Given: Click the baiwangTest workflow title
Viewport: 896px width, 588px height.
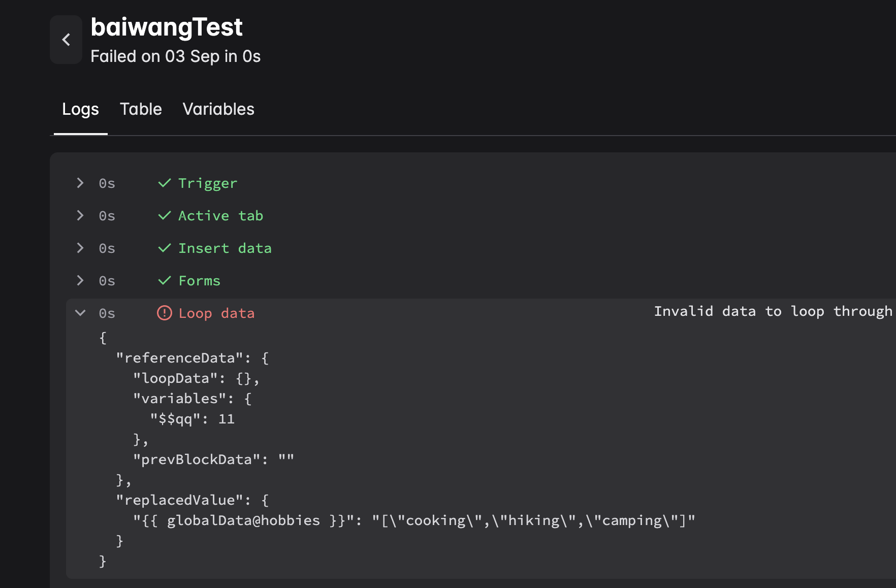Looking at the screenshot, I should click(x=167, y=28).
